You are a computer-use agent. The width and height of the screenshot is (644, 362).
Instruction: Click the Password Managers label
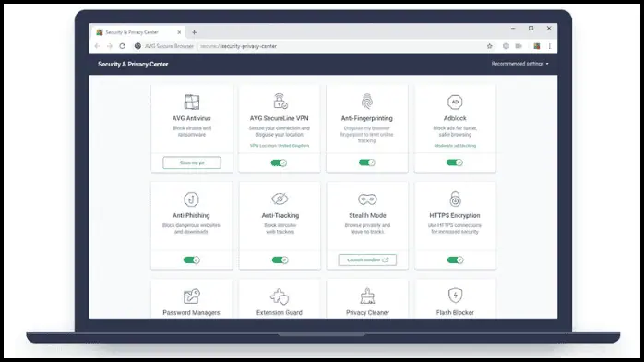tap(191, 313)
